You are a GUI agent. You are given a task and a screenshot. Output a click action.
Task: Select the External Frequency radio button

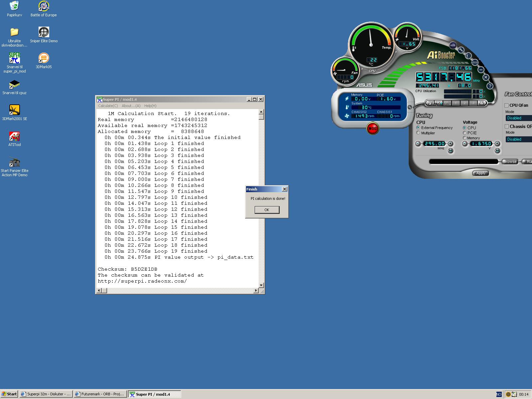click(418, 128)
